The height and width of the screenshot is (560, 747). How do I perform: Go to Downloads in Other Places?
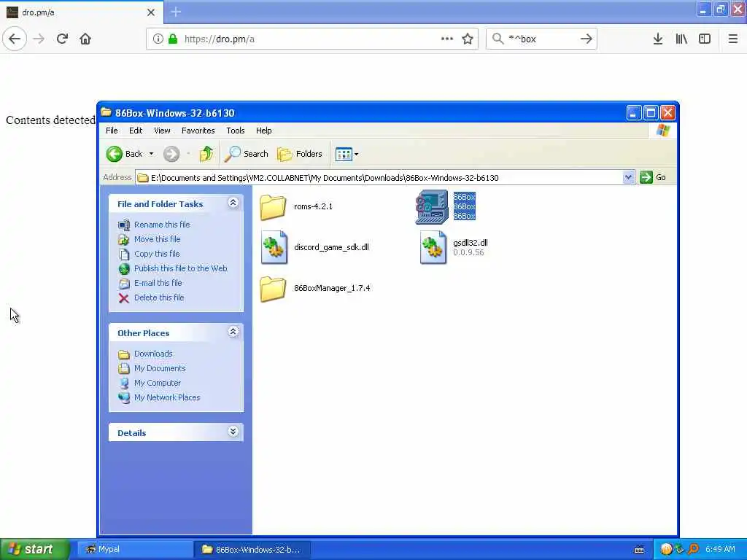(x=145, y=354)
